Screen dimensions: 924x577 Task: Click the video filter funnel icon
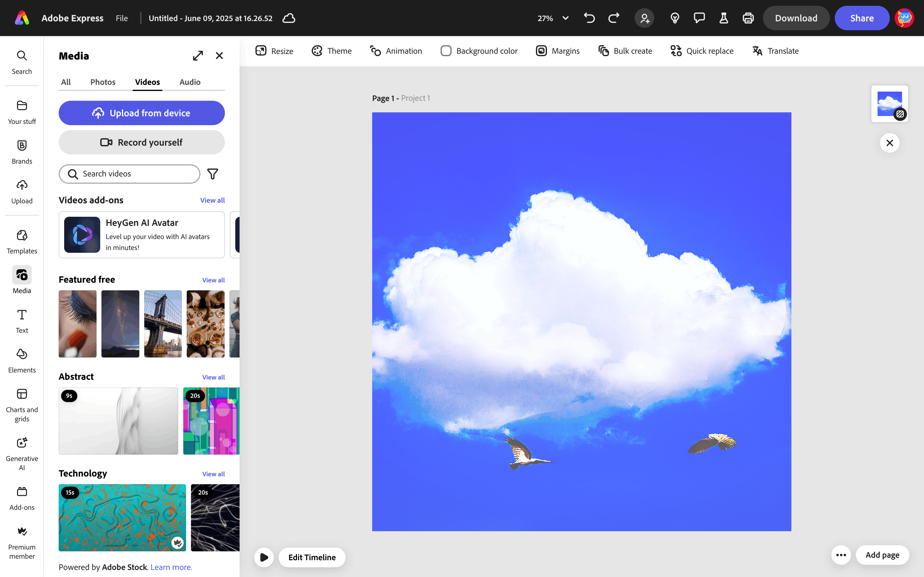[213, 174]
